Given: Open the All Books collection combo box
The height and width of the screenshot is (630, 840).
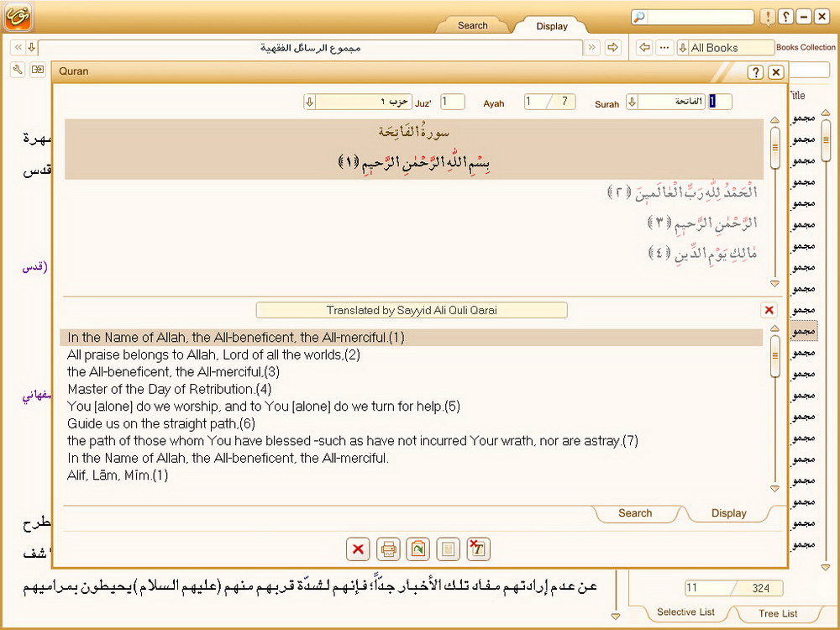Looking at the screenshot, I should click(x=726, y=48).
